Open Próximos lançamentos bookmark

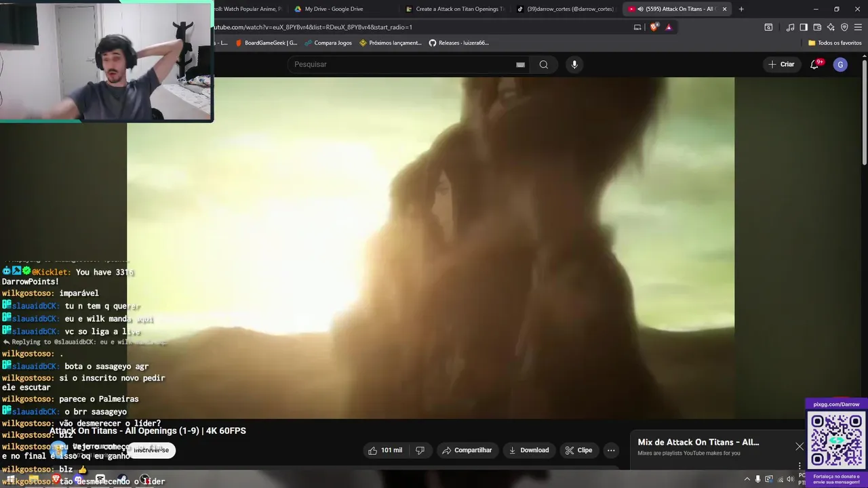pyautogui.click(x=391, y=43)
